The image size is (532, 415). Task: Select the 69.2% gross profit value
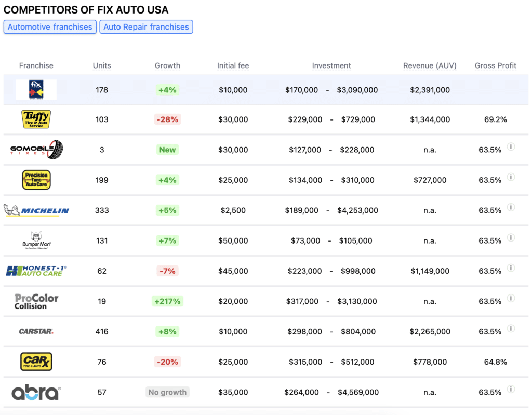tap(495, 119)
